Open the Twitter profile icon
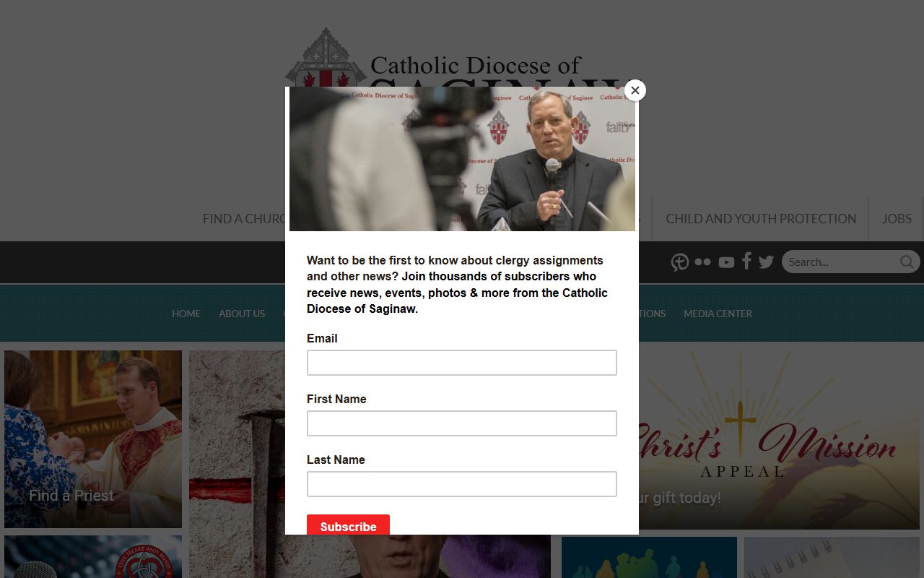Image resolution: width=924 pixels, height=578 pixels. [x=766, y=262]
